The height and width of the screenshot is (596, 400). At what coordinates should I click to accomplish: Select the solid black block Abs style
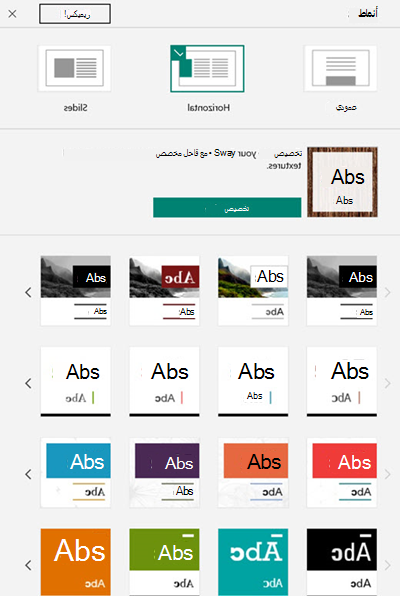coord(342,562)
